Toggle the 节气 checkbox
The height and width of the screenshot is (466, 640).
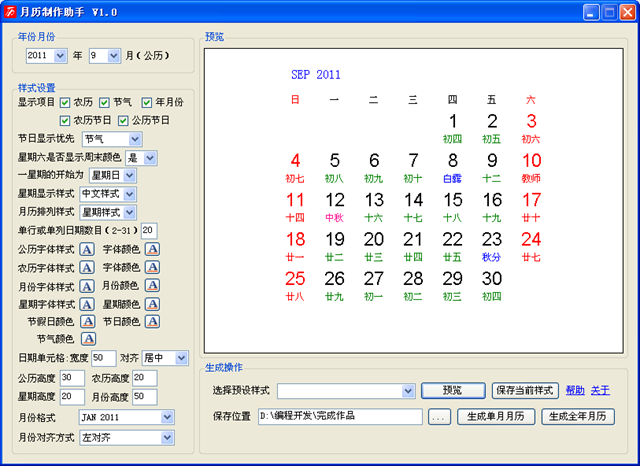[104, 102]
